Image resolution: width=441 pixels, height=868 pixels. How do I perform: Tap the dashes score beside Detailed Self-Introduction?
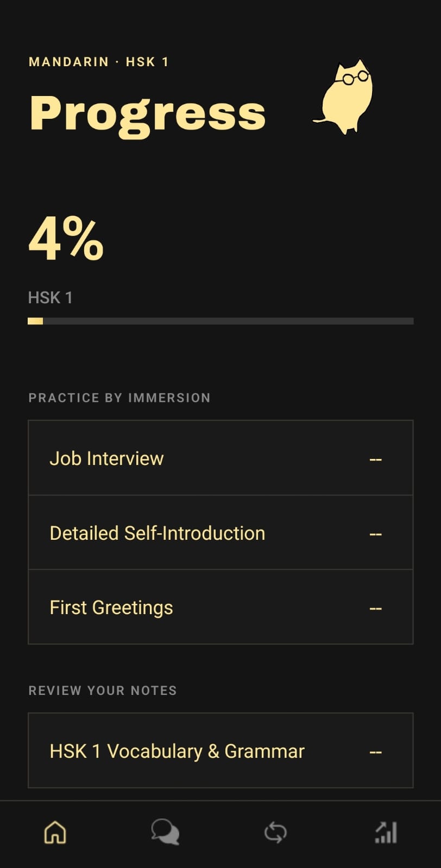click(x=376, y=534)
